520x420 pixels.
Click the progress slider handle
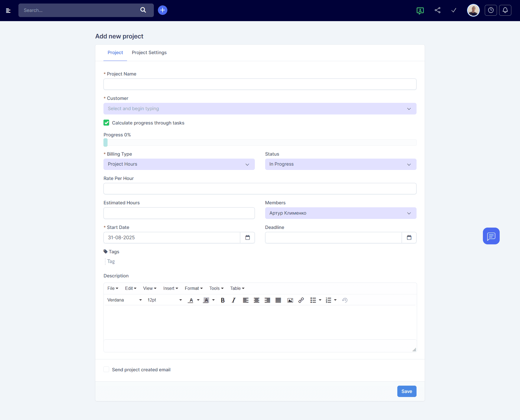106,142
